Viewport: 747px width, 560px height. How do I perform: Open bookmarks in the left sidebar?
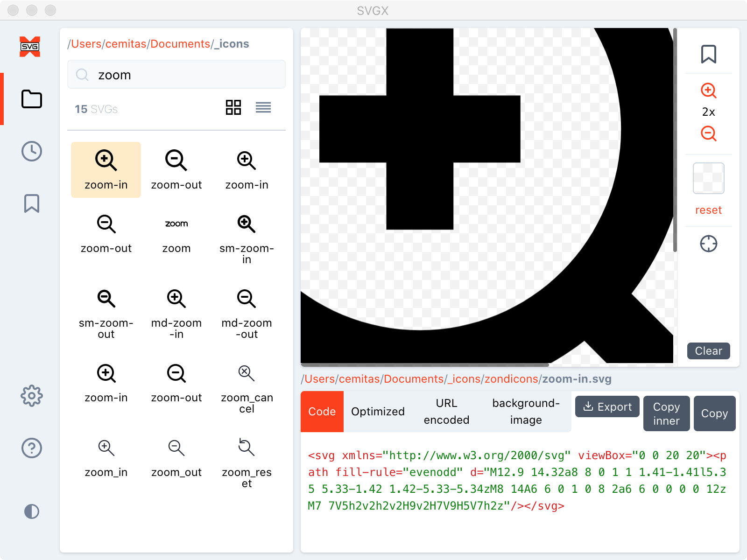click(x=32, y=203)
